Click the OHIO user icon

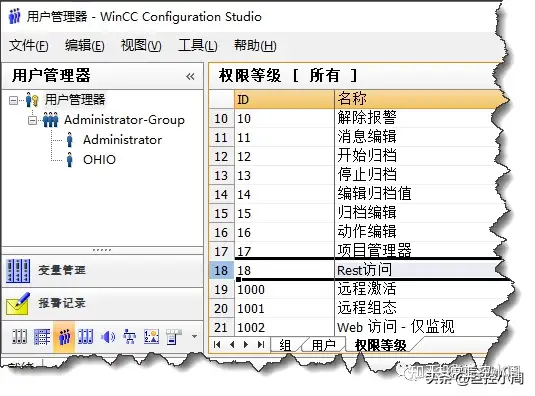[x=70, y=160]
